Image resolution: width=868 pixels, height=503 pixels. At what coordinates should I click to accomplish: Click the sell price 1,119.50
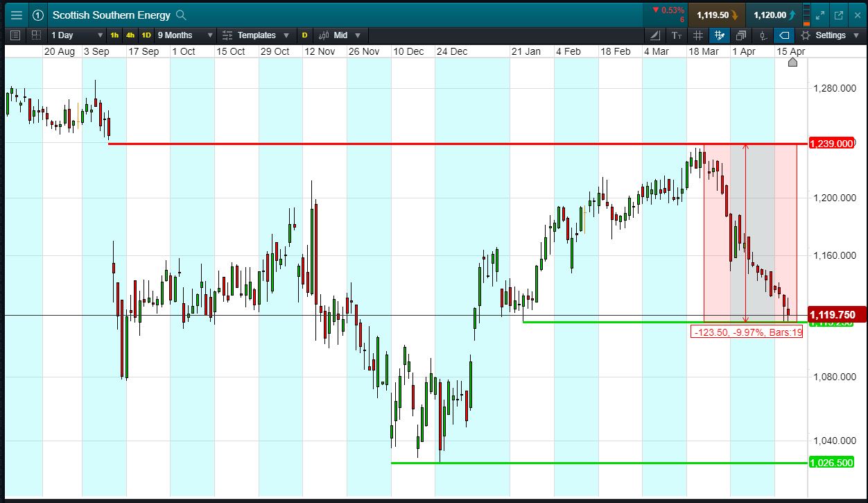point(716,15)
